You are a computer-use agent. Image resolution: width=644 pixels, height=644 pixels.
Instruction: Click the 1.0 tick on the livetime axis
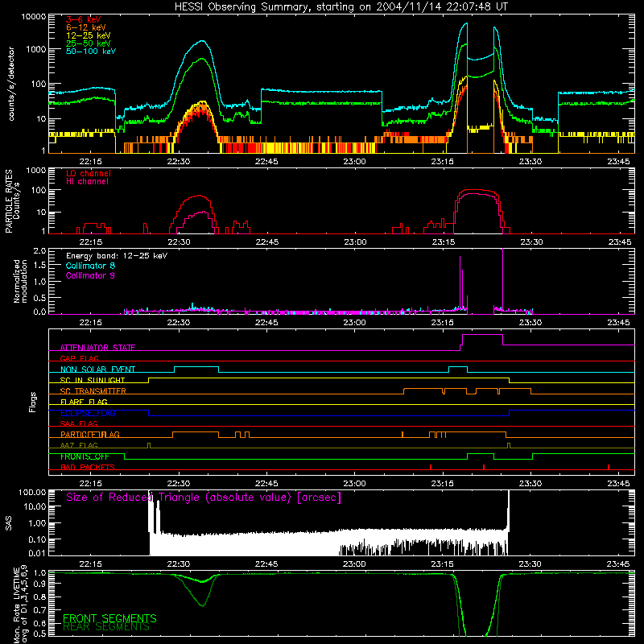coord(39,572)
